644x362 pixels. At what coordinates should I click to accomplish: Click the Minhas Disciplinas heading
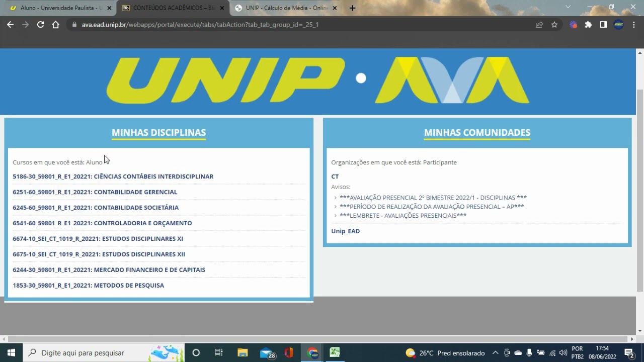click(159, 133)
